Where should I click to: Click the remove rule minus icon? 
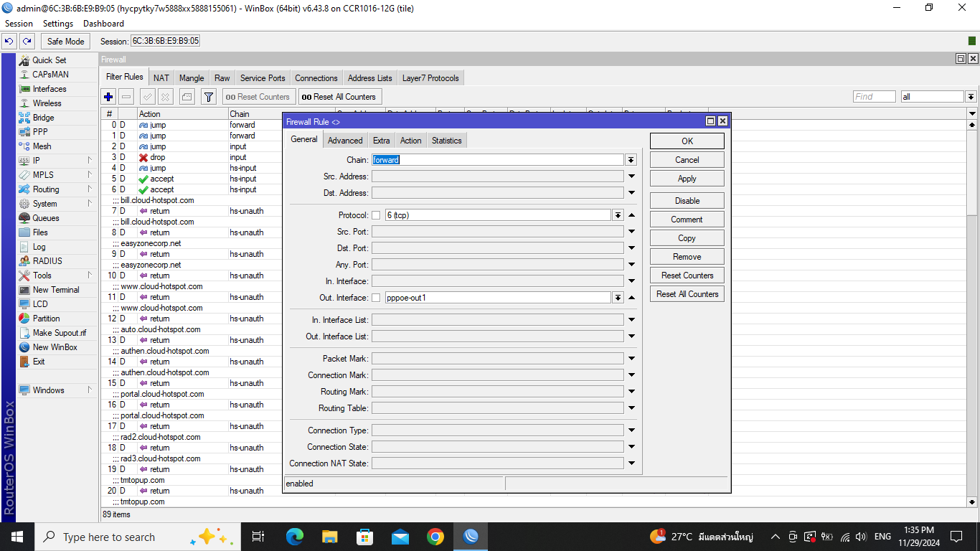click(126, 97)
